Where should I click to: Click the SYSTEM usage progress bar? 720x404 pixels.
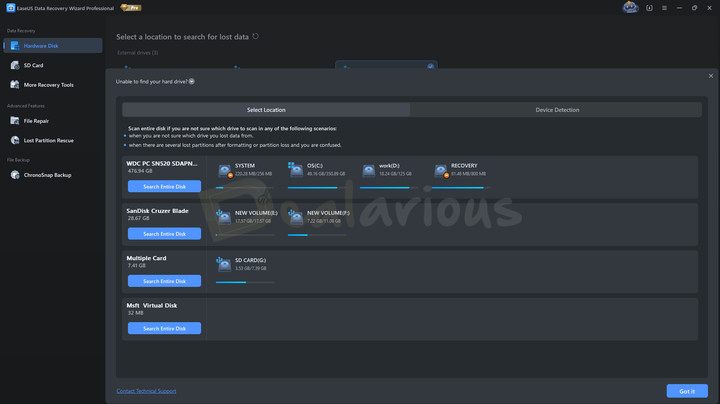pyautogui.click(x=245, y=188)
